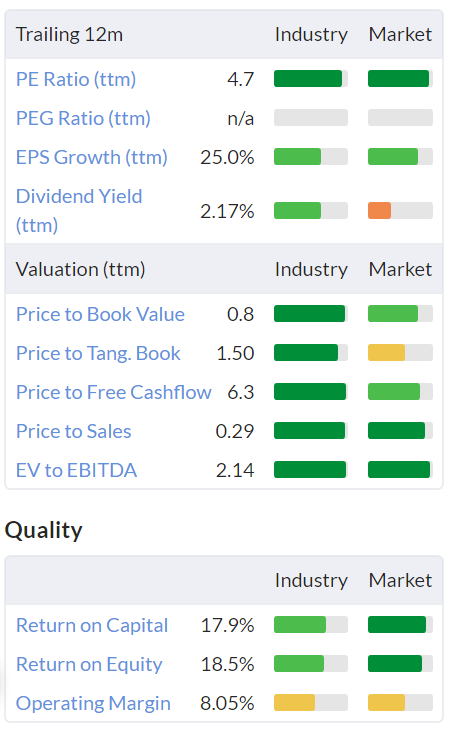Click the EV to EBITDA link
Viewport: 457px width, 736px height.
pyautogui.click(x=76, y=470)
